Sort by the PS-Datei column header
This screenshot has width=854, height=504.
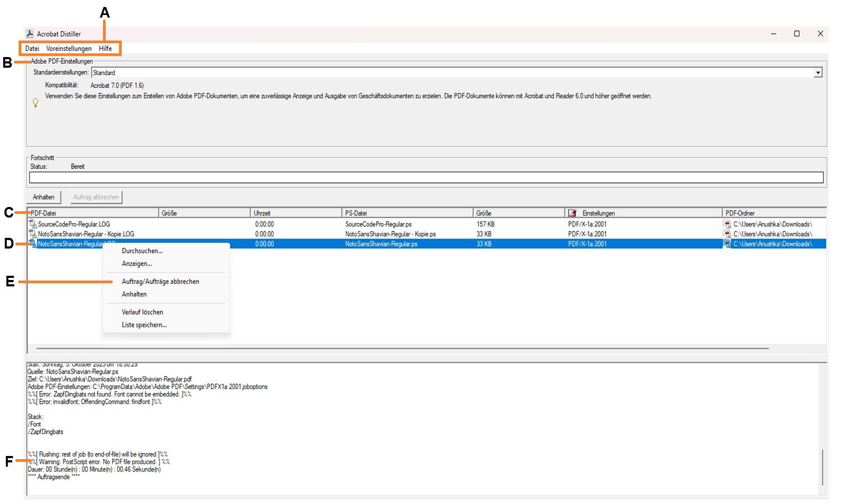408,213
